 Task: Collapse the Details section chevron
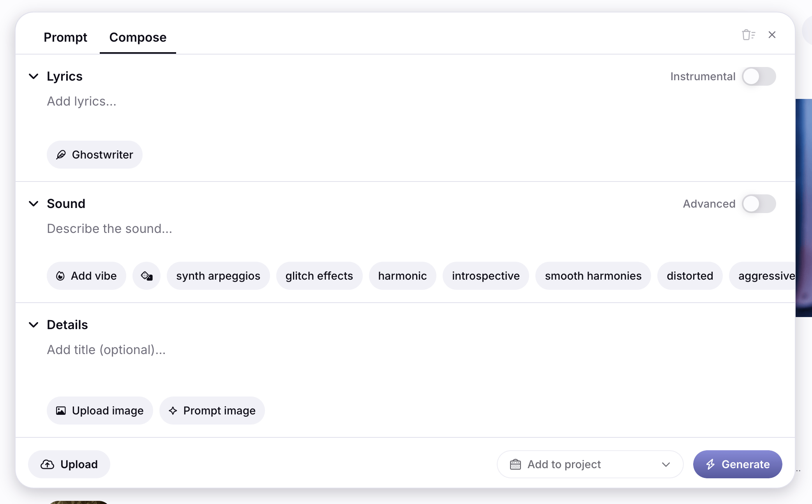(x=34, y=325)
